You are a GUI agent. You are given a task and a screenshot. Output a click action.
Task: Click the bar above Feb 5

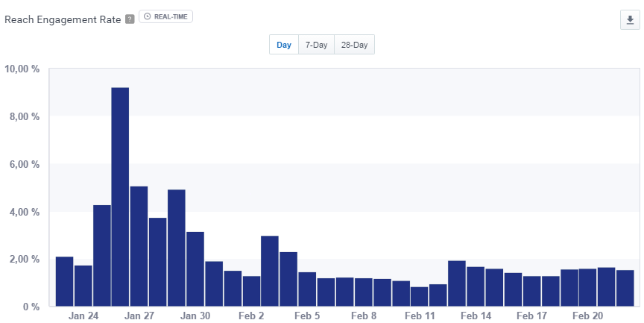[307, 289]
